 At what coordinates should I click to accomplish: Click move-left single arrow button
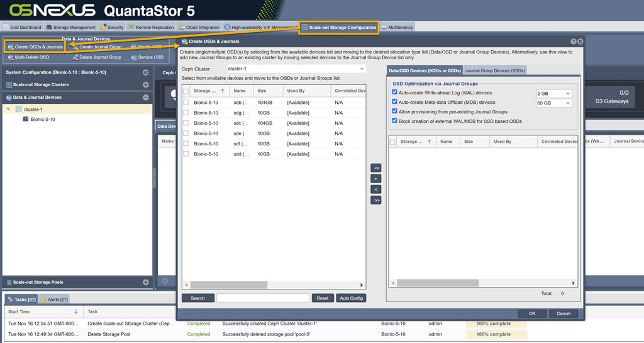tap(376, 189)
